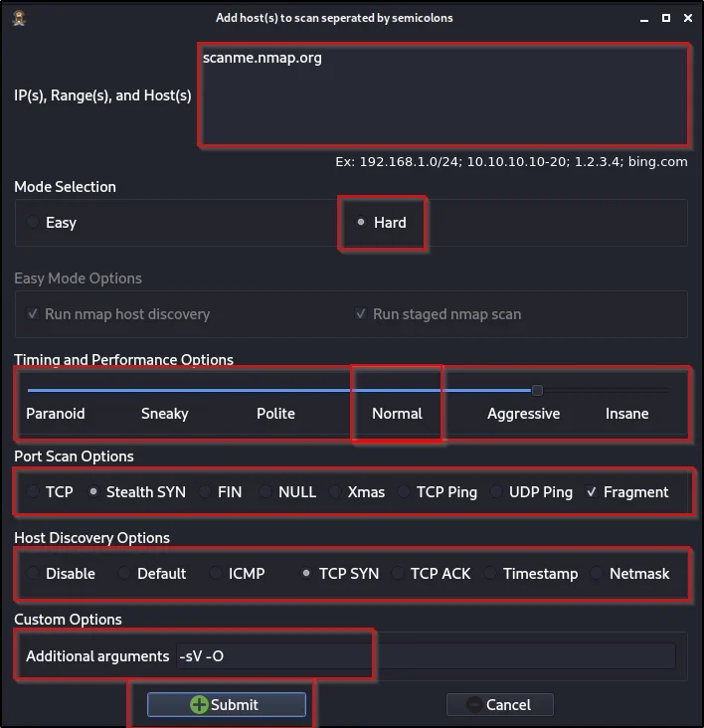Choose the NULL scan radio button
The width and height of the screenshot is (704, 728).
(x=265, y=492)
